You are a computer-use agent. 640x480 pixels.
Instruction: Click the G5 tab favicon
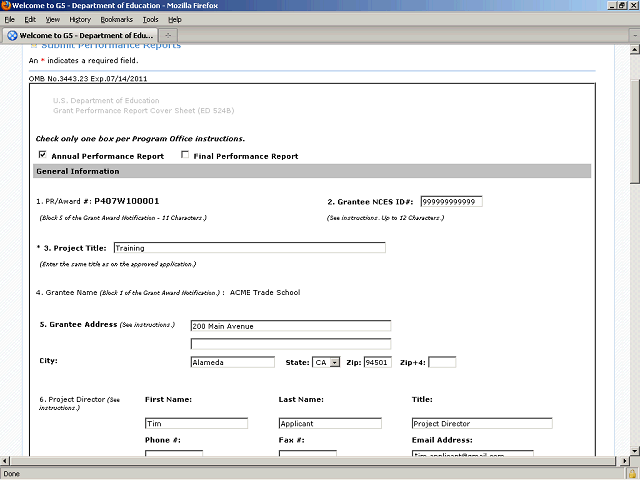pyautogui.click(x=13, y=36)
